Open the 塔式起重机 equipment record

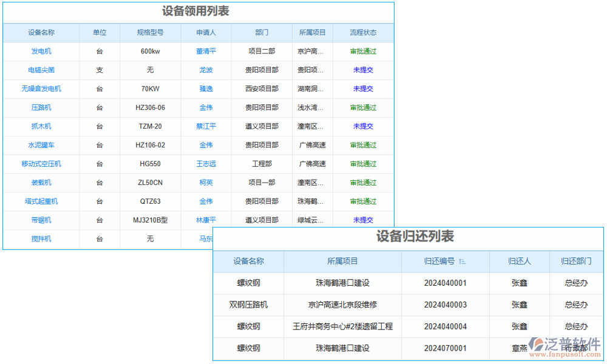coord(41,201)
